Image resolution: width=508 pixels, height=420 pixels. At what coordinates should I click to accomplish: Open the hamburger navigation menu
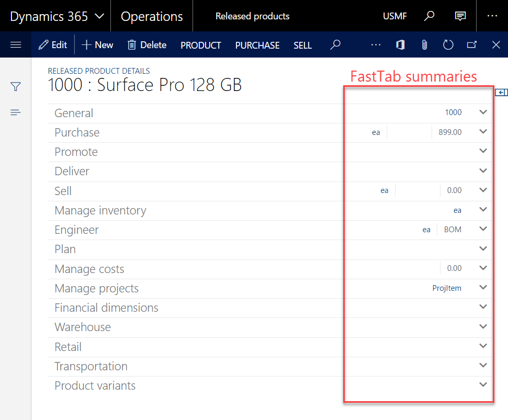click(16, 45)
